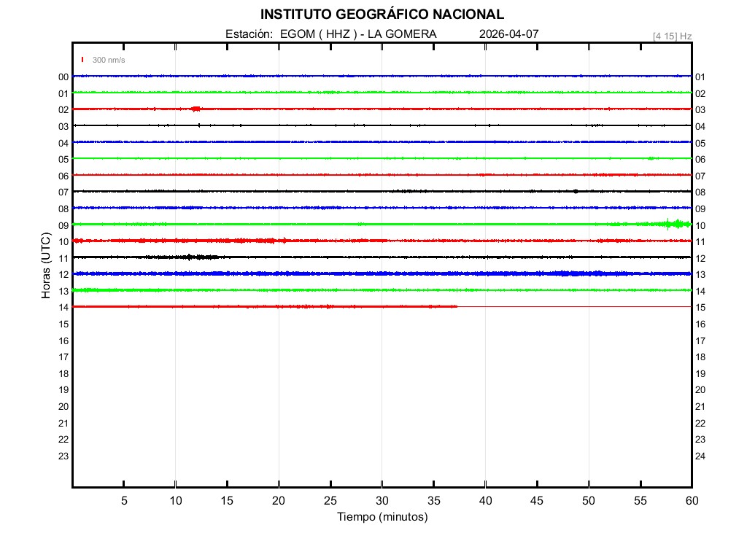Click the red burst on the 02 hour trace

196,109
